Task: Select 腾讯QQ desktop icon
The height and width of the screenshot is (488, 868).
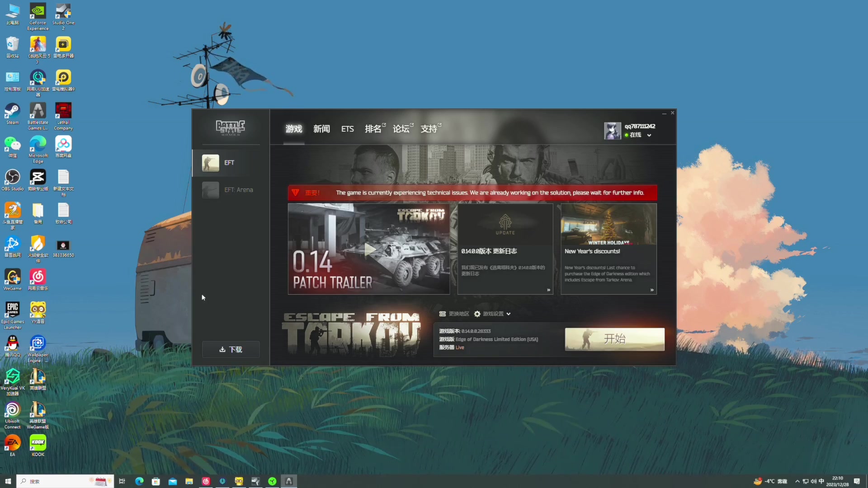Action: 13,346
